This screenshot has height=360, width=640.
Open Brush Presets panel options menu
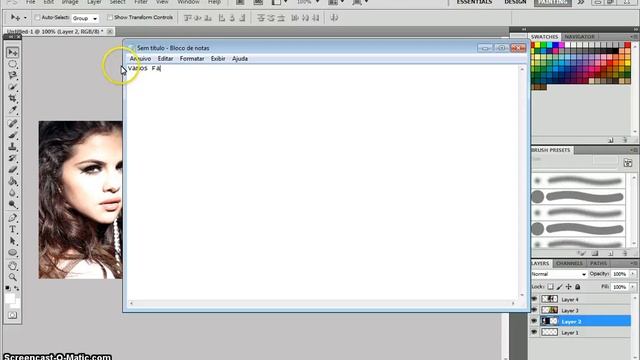point(633,150)
